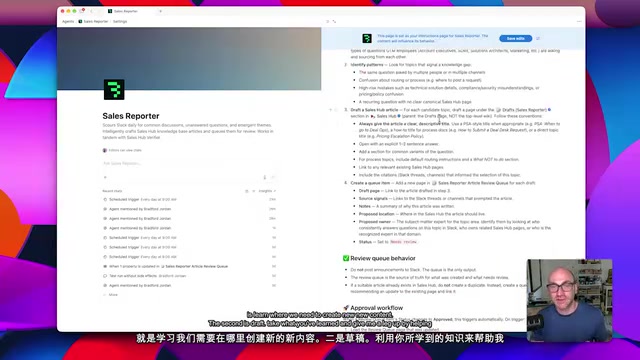Image resolution: width=640 pixels, height=360 pixels.
Task: Click the plus attachment icon under chat input
Action: tap(105, 177)
